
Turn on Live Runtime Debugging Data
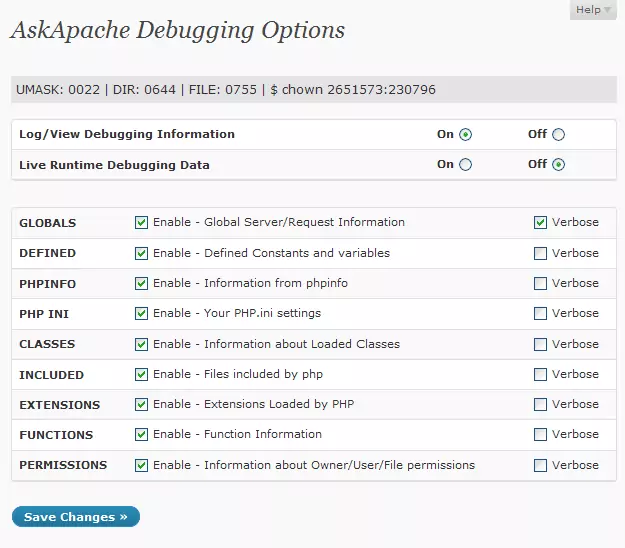[466, 165]
